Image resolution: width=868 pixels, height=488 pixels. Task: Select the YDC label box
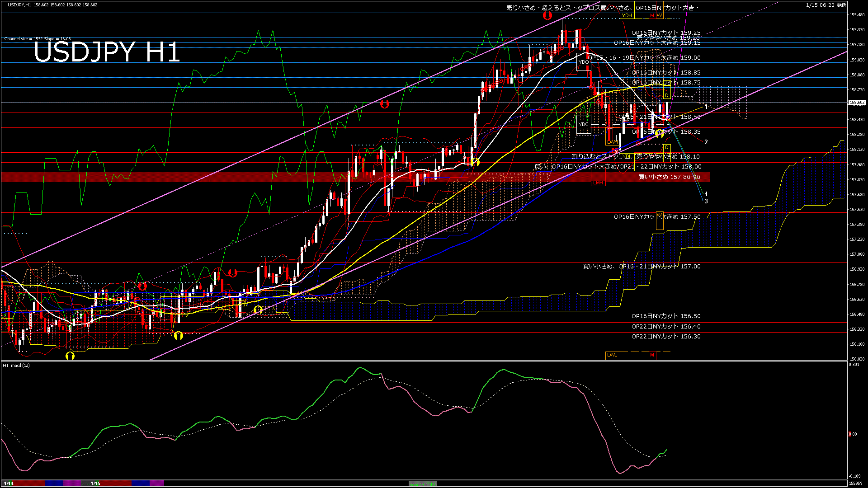coord(584,124)
